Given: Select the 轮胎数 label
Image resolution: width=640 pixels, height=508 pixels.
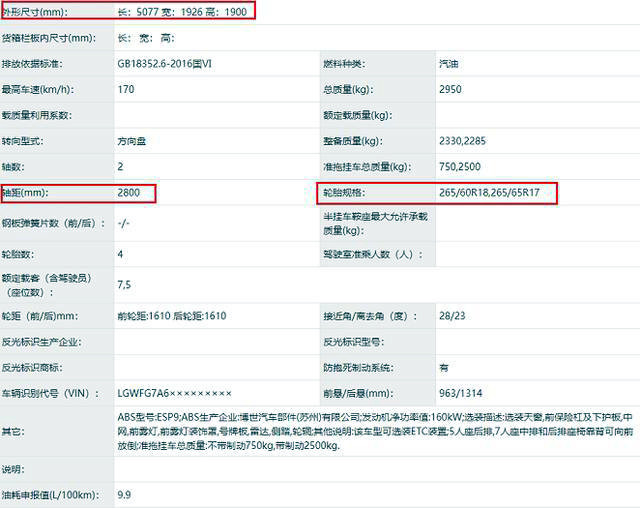Looking at the screenshot, I should click(18, 254).
